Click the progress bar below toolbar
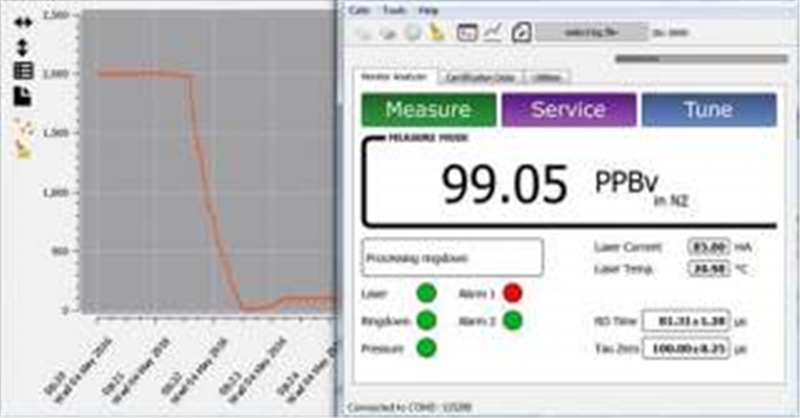 tap(702, 59)
